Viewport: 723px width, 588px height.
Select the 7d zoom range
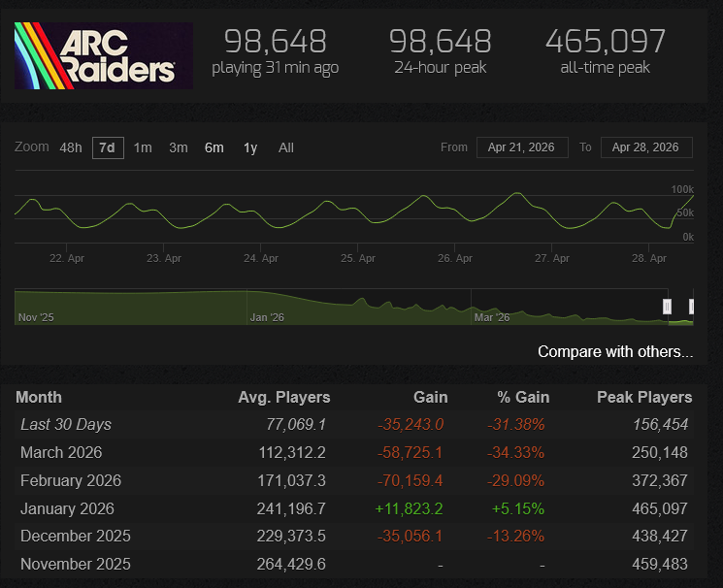108,148
